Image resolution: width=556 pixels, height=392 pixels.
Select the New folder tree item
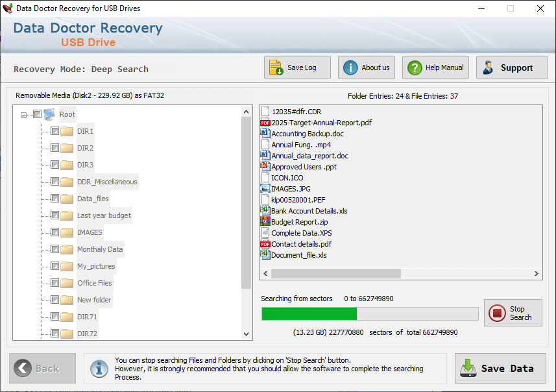coord(94,300)
